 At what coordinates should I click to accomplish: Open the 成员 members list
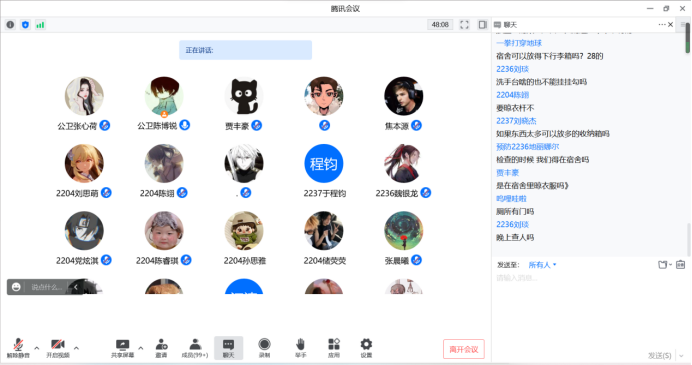point(195,348)
